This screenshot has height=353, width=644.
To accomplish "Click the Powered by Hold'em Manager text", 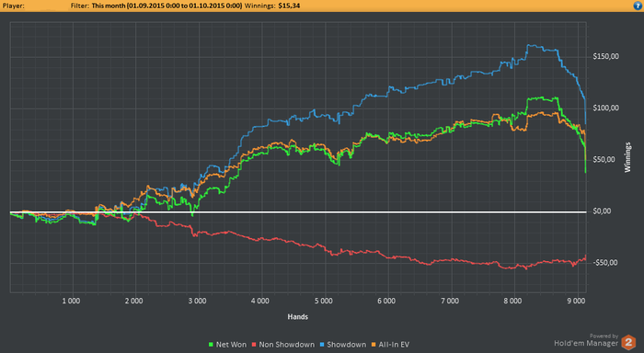I will tap(586, 341).
